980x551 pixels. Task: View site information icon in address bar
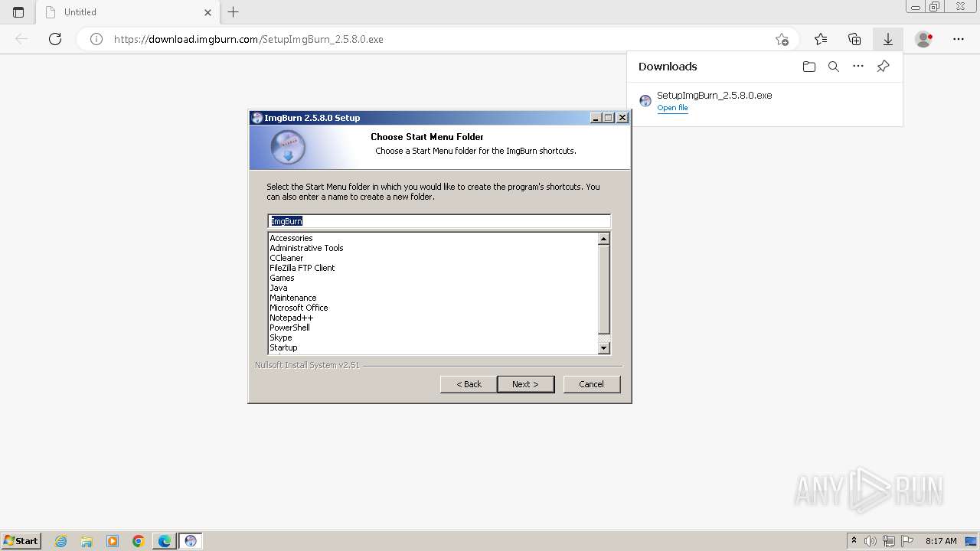coord(96,39)
